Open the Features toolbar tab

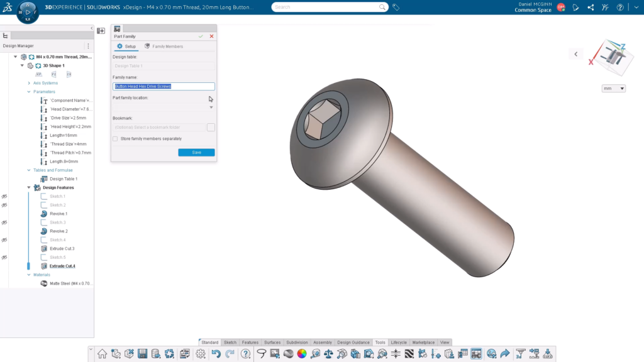[x=250, y=343]
